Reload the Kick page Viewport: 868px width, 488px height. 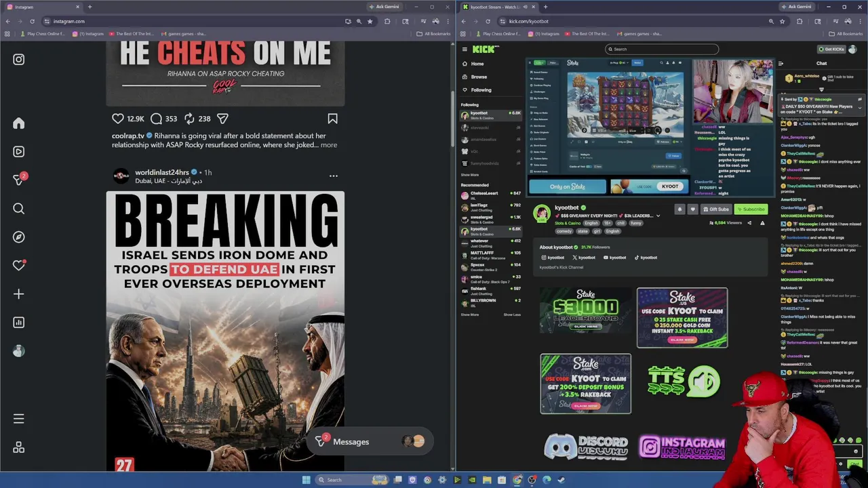[488, 21]
